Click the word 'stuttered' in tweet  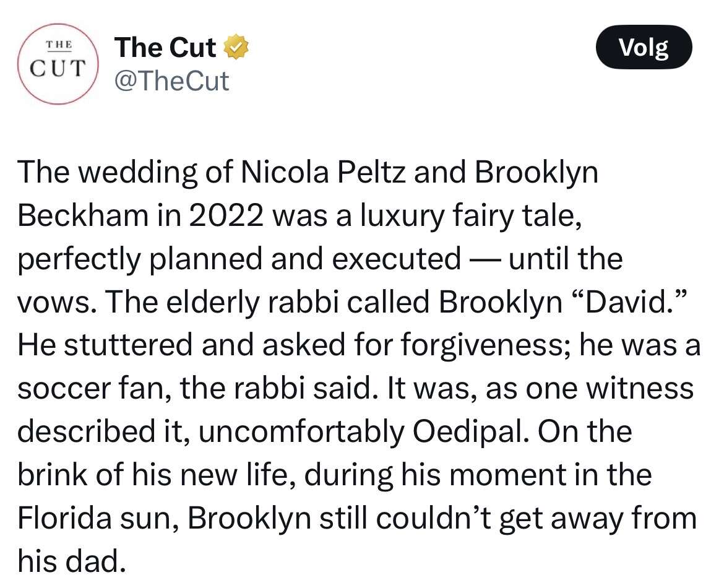[126, 345]
